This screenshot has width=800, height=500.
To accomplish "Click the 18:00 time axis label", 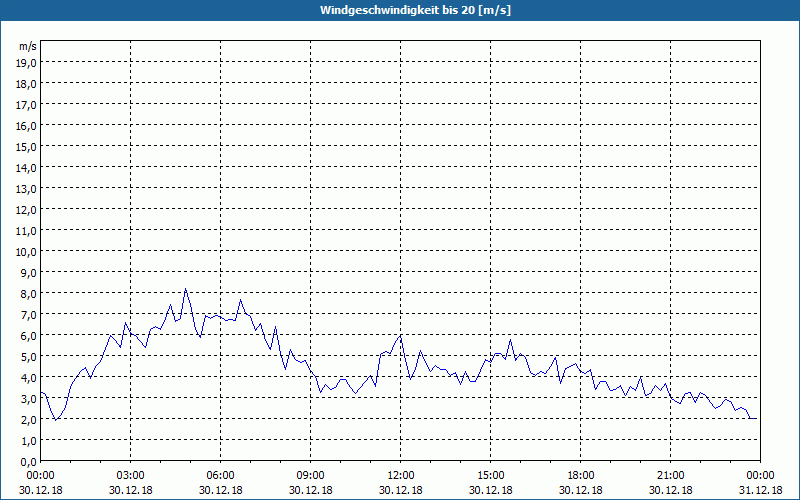I will (581, 476).
